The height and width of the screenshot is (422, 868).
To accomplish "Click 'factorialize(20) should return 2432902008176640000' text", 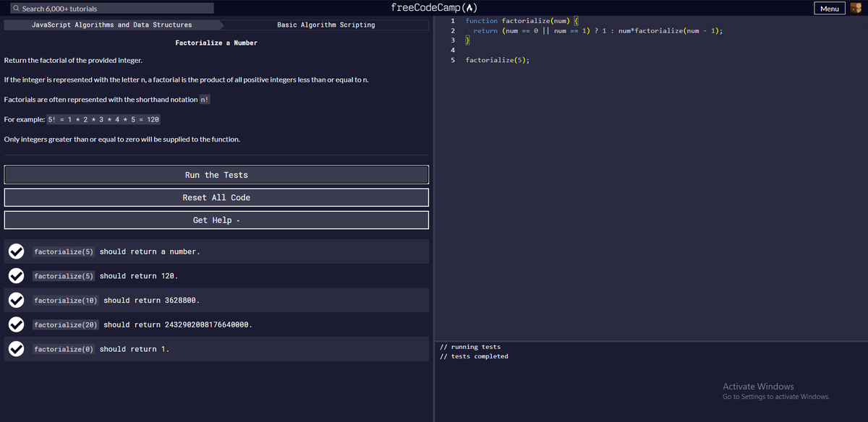I will (143, 324).
